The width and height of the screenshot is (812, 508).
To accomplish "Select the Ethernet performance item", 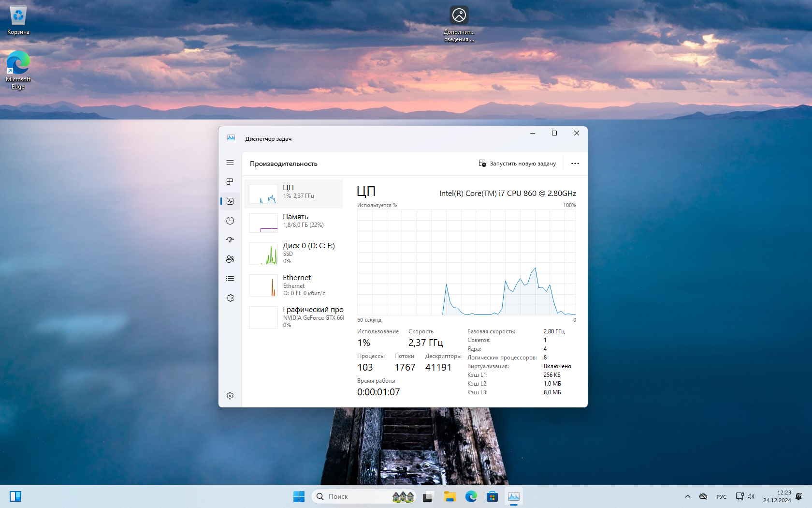I will point(294,285).
